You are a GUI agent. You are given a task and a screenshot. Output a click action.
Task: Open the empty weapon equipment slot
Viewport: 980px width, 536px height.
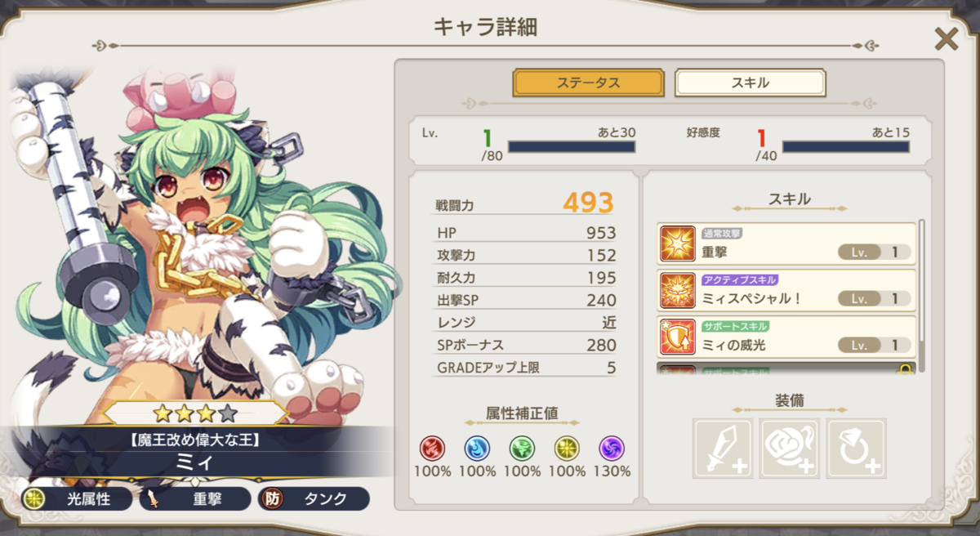click(x=723, y=449)
